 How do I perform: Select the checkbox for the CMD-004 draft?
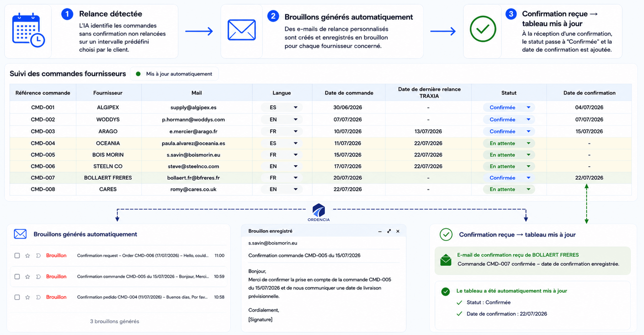coord(17,297)
